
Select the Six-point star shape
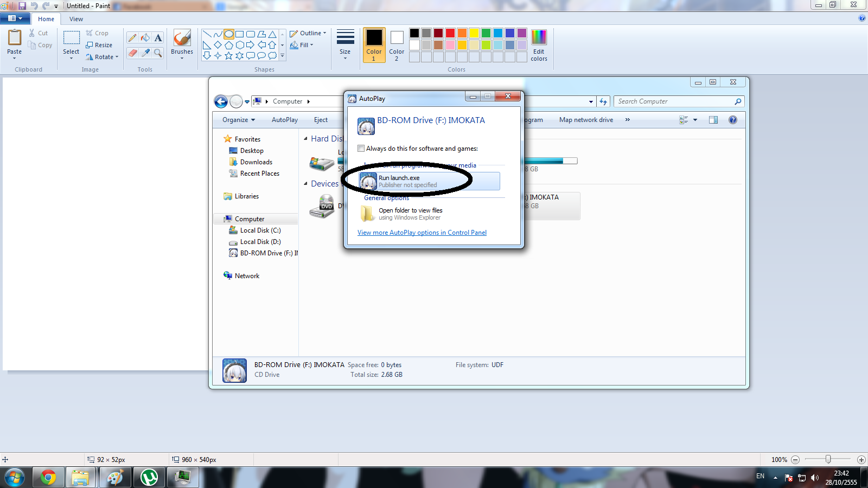(240, 55)
